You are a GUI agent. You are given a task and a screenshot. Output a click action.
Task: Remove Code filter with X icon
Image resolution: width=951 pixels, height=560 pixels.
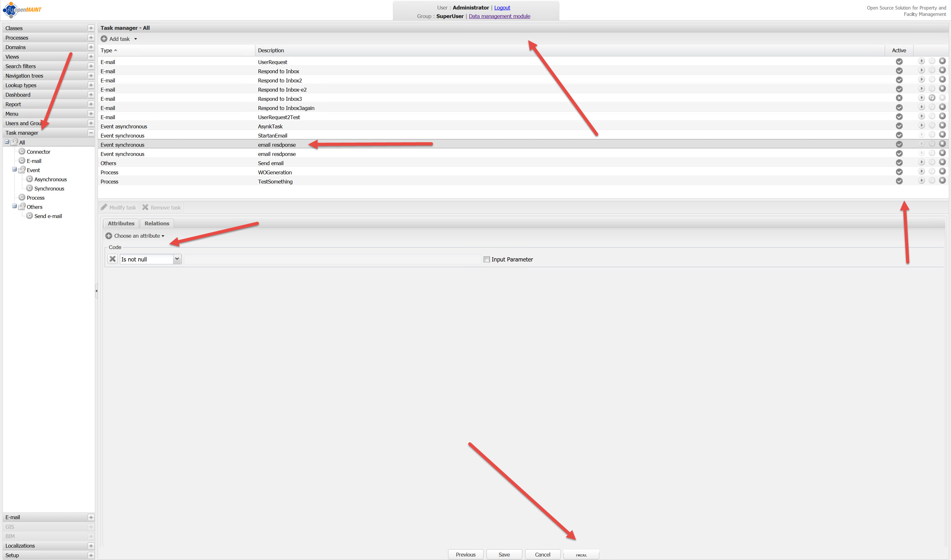coord(113,259)
